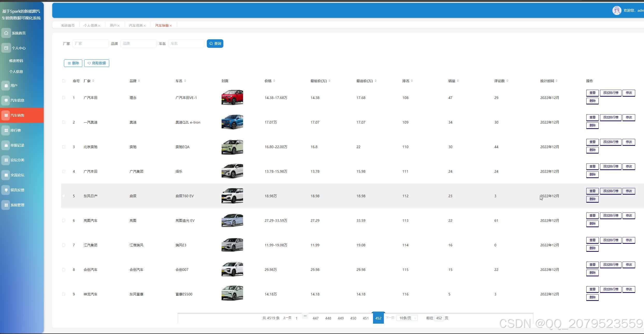Switch to the 个人信息 tab
Screen dimensions: 644x334
point(90,25)
